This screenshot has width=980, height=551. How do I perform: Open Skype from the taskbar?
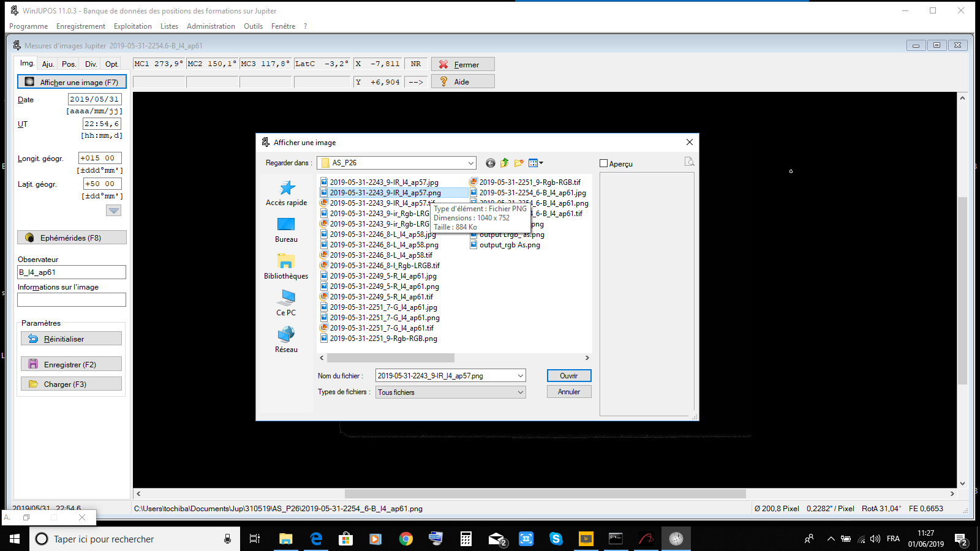coord(556,539)
